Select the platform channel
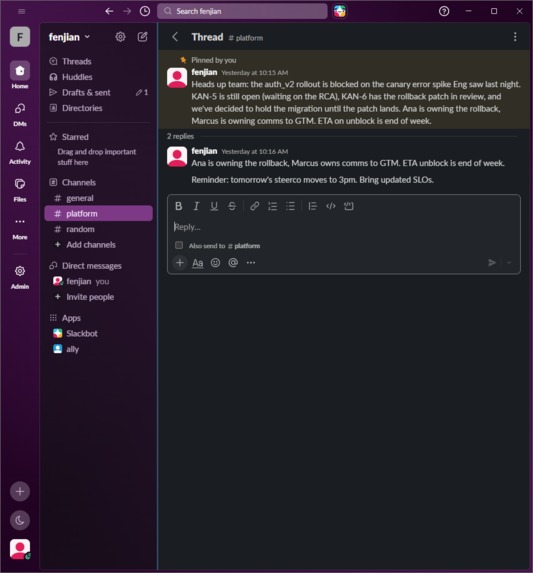The width and height of the screenshot is (533, 573). [x=99, y=213]
